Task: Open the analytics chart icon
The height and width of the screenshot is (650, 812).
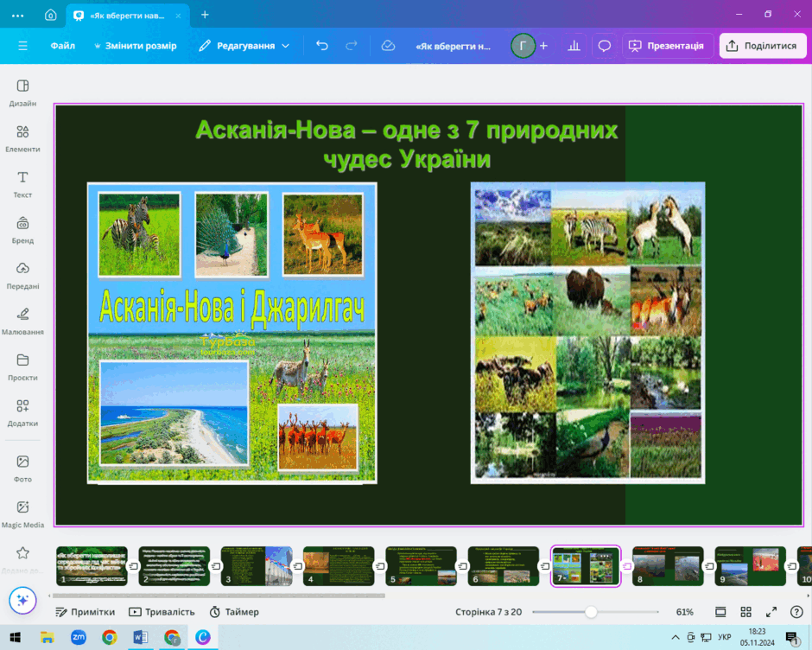Action: pos(574,46)
